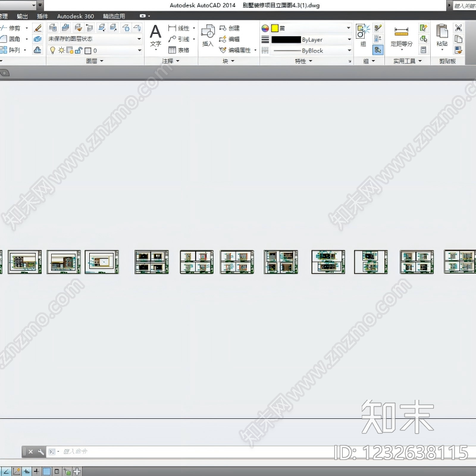
Task: Open the block Edit (编辑) tool
Action: tap(230, 39)
